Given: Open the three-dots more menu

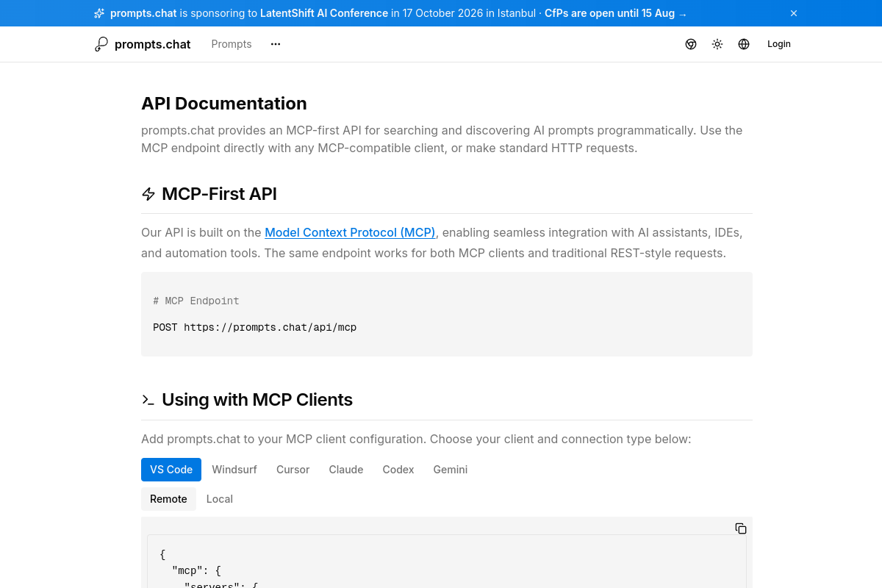Looking at the screenshot, I should [x=276, y=44].
